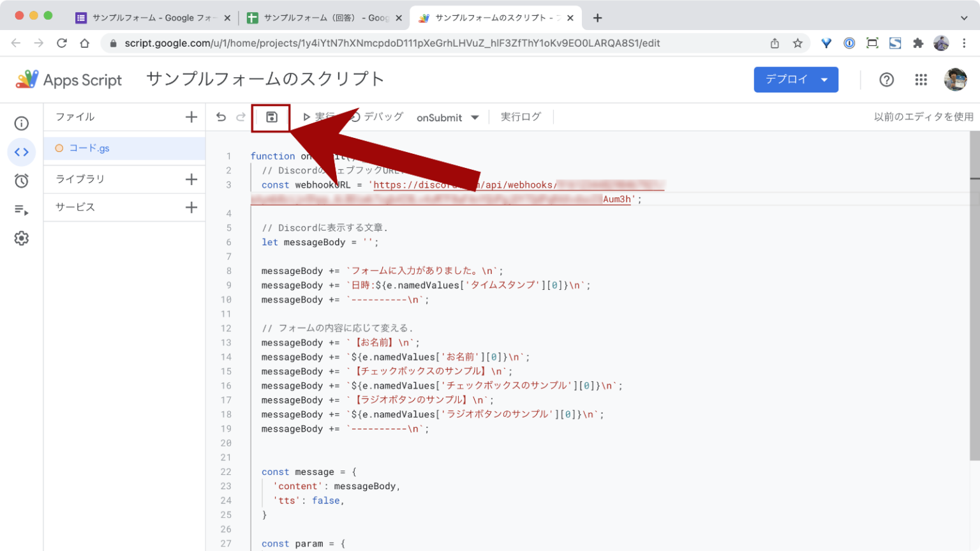
Task: Bookmark the page with the star icon
Action: (798, 43)
